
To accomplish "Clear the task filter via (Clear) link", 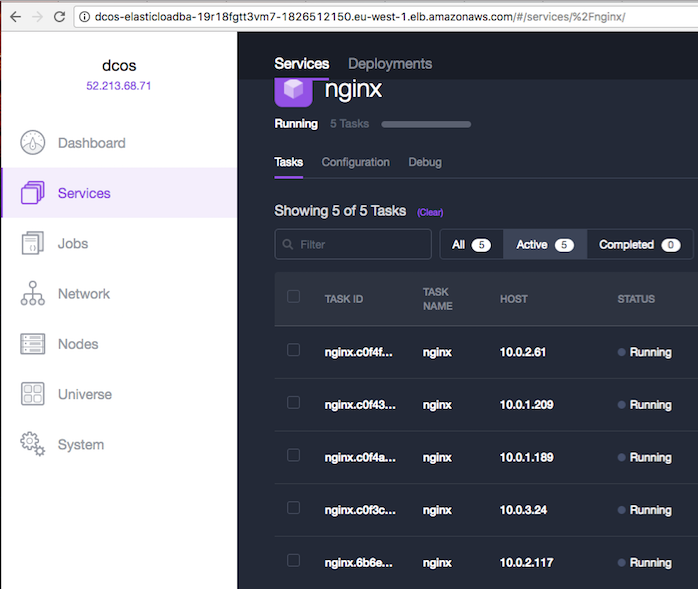I will [430, 212].
